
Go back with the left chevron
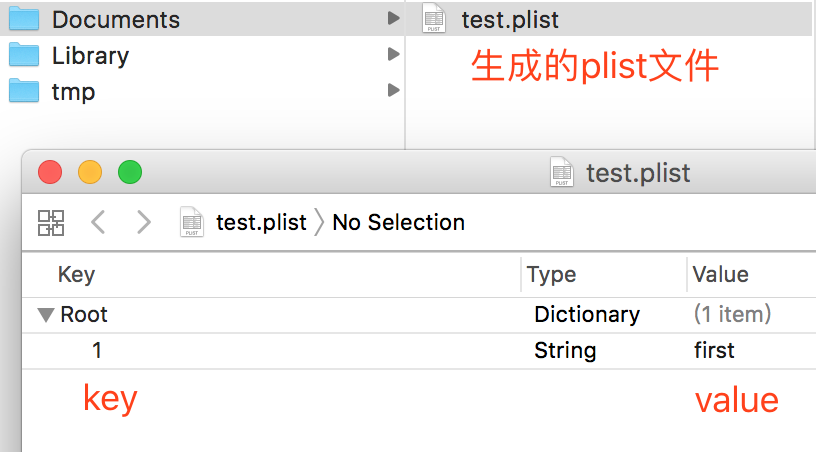point(98,222)
